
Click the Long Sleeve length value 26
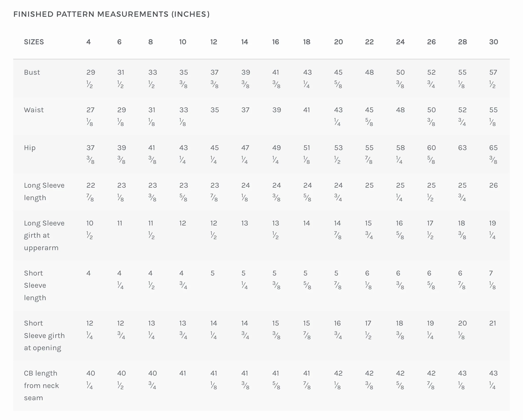click(x=494, y=185)
